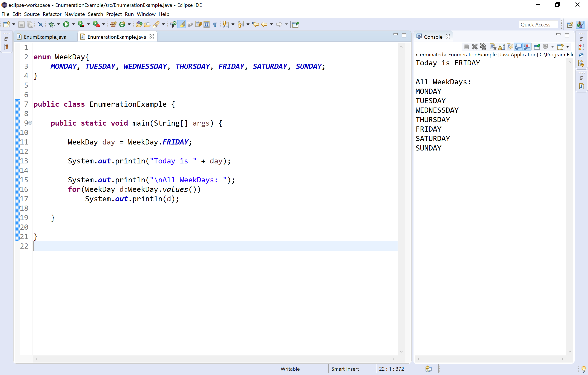Run the EnumerationExample application
The height and width of the screenshot is (375, 588).
click(x=67, y=24)
